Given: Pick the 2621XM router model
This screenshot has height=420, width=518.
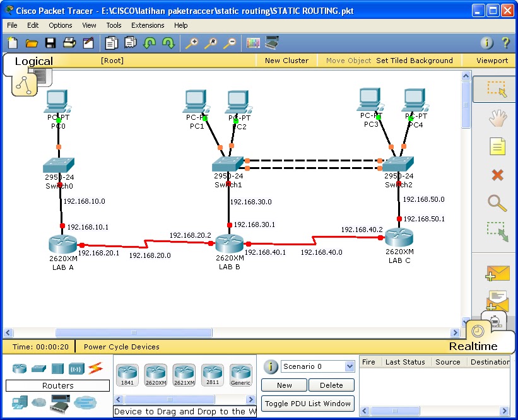Looking at the screenshot, I should pos(184,375).
